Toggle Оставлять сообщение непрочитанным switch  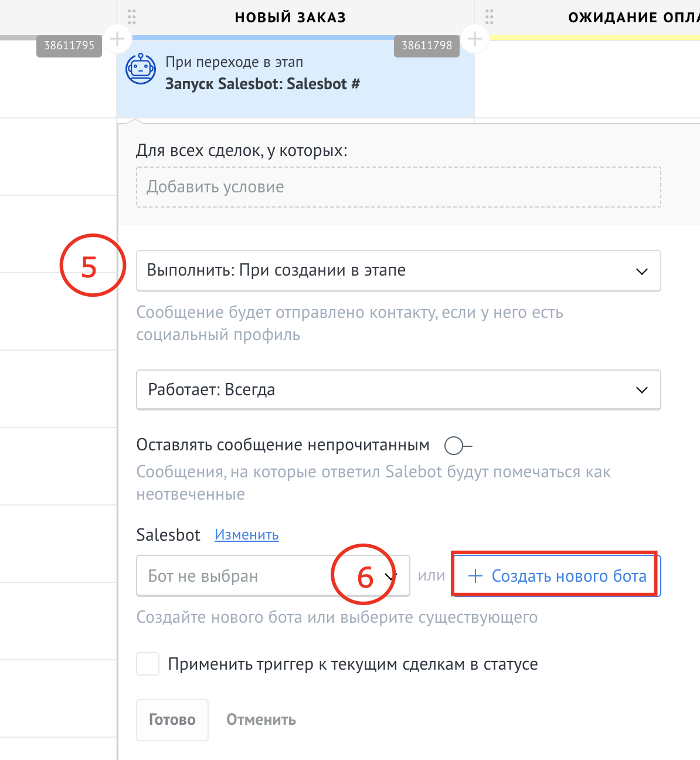(x=457, y=446)
